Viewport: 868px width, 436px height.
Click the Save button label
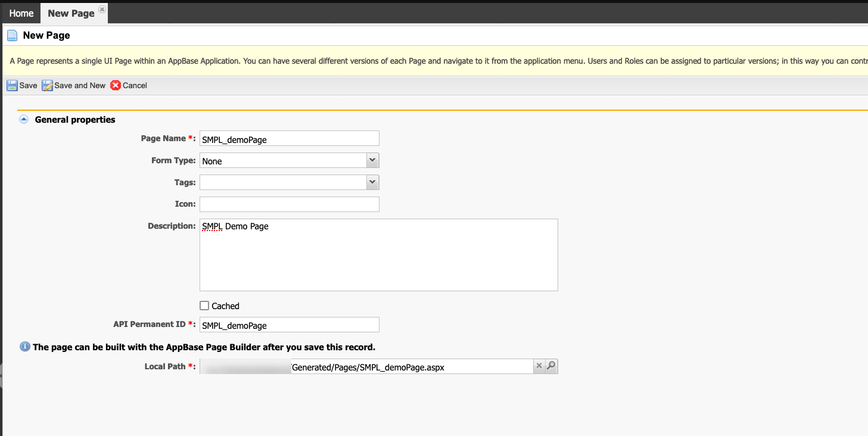tap(28, 86)
